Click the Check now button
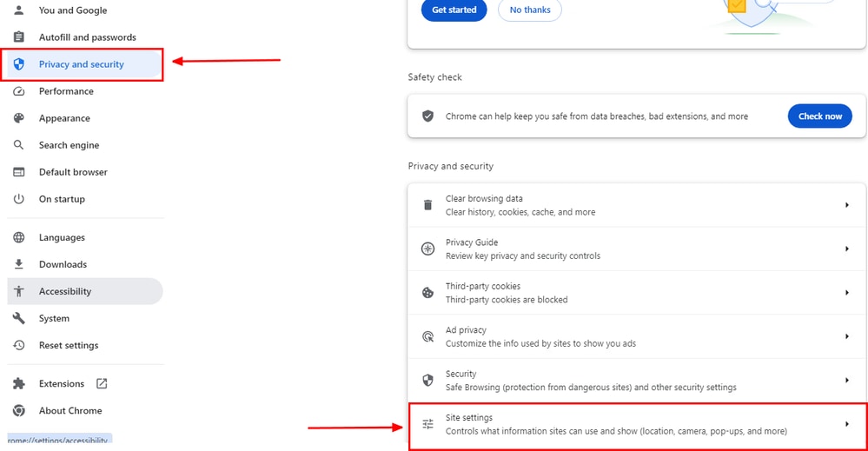The height and width of the screenshot is (451, 868). tap(820, 116)
